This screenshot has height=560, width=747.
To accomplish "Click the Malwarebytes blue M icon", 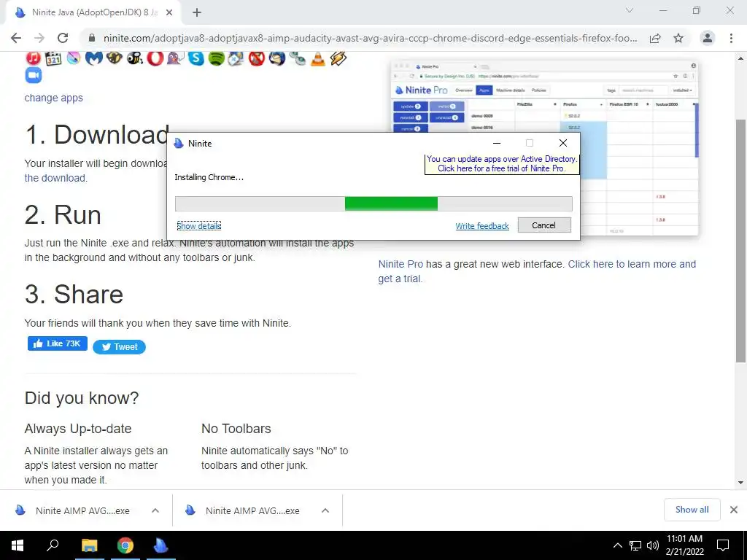I will (x=94, y=58).
